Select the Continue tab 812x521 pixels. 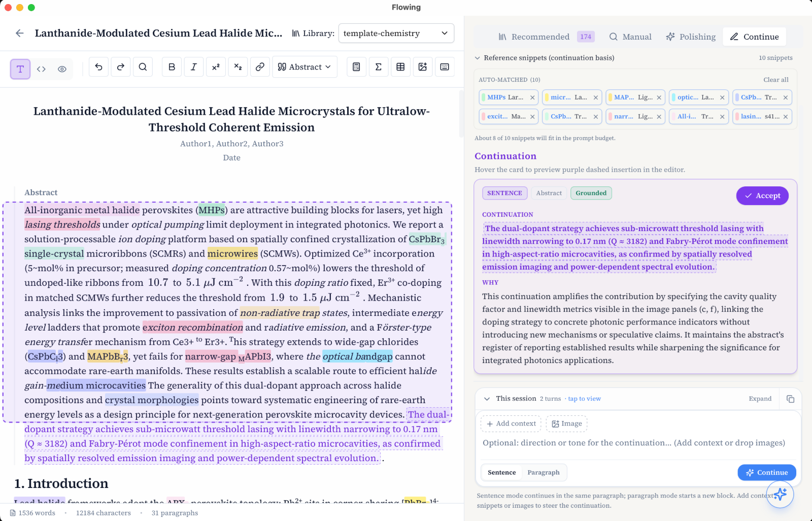(x=755, y=37)
